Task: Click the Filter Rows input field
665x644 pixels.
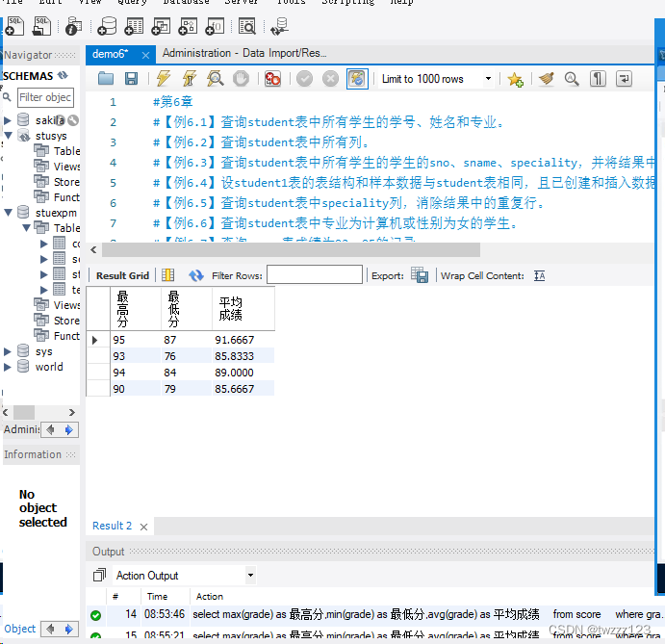Action: point(315,274)
